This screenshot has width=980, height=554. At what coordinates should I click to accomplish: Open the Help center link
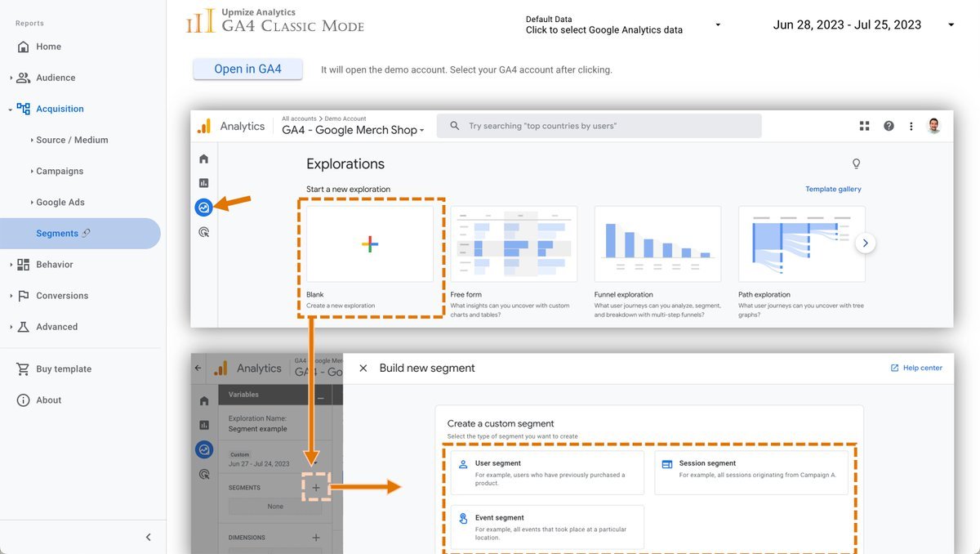click(916, 368)
